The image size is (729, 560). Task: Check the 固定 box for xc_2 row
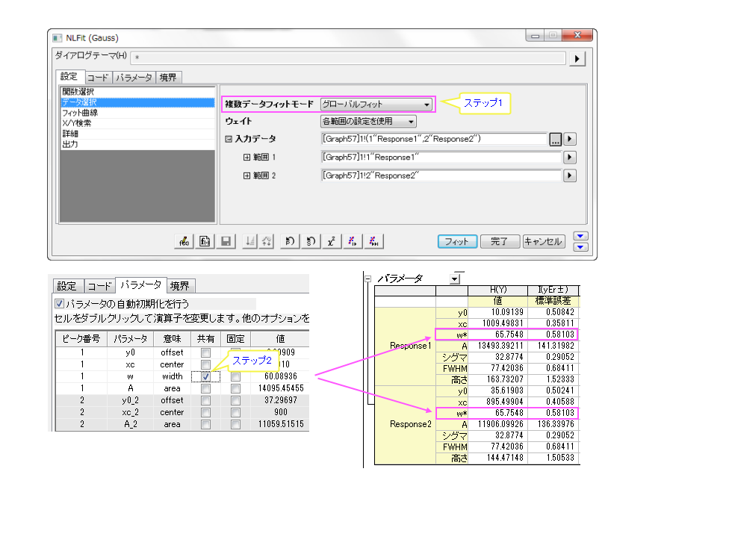click(x=236, y=412)
